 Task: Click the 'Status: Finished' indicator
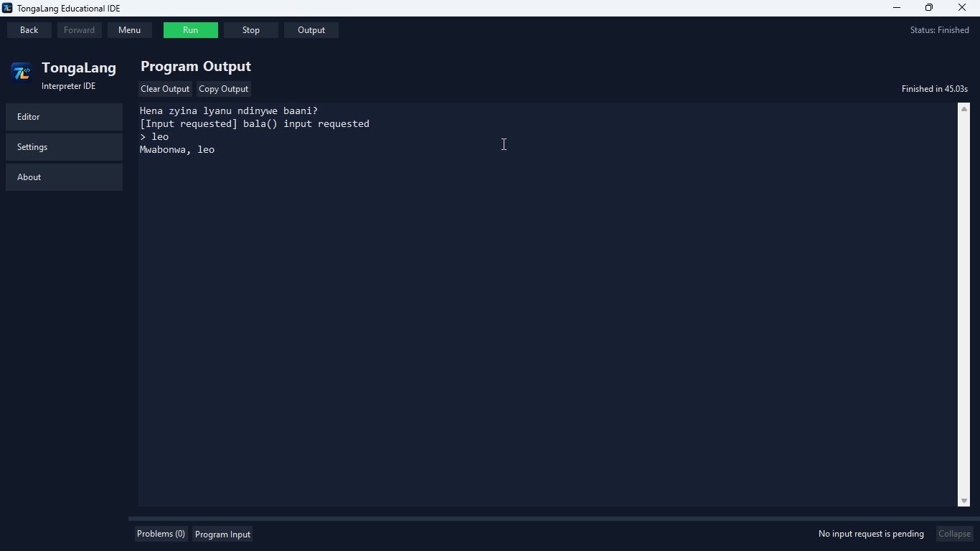tap(940, 30)
